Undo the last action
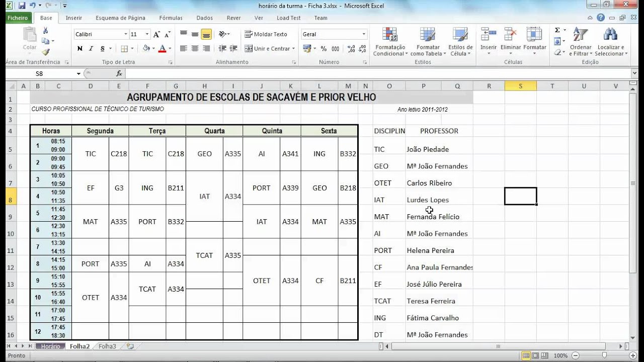This screenshot has height=362, width=644. [33, 6]
